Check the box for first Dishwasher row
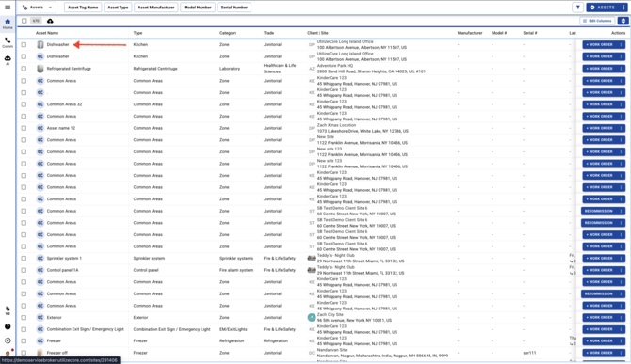 pyautogui.click(x=24, y=44)
